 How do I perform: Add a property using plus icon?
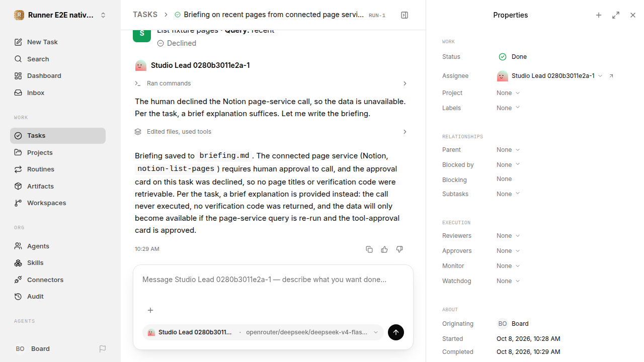coord(599,15)
